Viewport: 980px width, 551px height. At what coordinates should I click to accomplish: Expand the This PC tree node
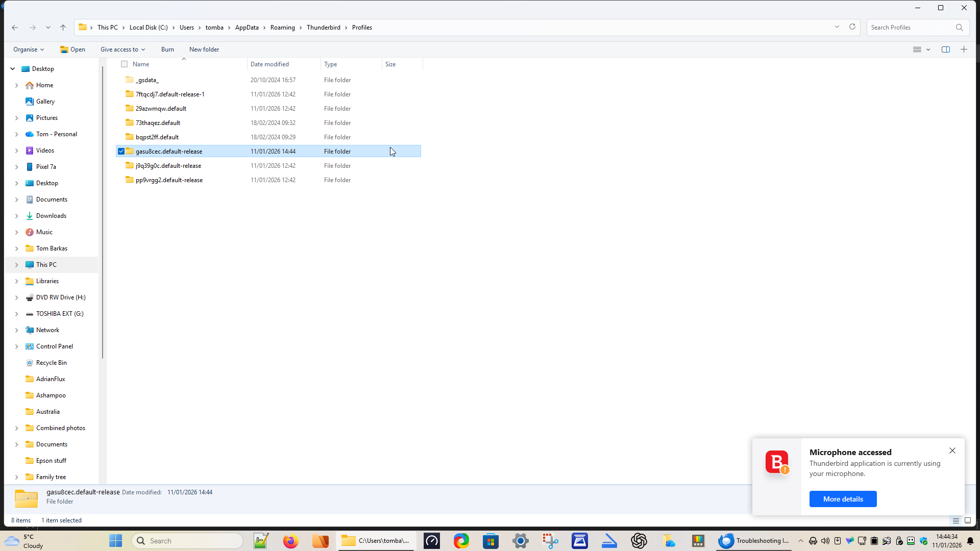[x=16, y=265]
